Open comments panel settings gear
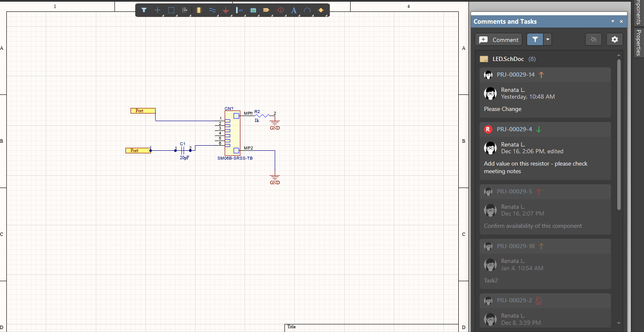Screen dimensions: 644x332 point(615,39)
